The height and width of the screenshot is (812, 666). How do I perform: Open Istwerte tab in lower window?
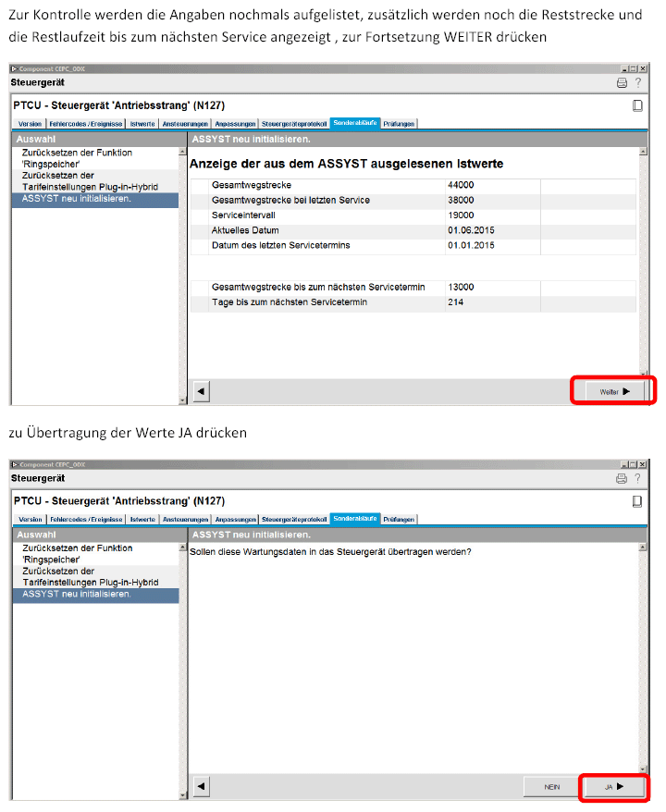click(142, 520)
